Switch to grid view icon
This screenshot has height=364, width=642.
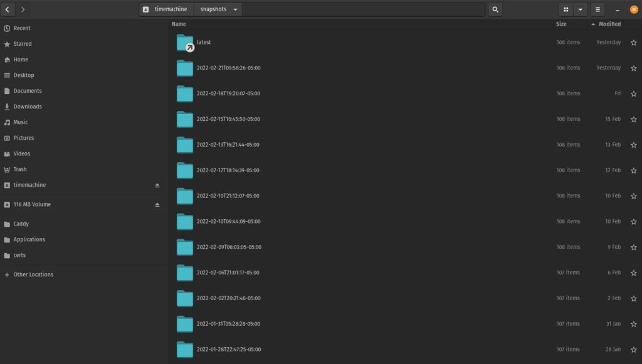tap(566, 9)
